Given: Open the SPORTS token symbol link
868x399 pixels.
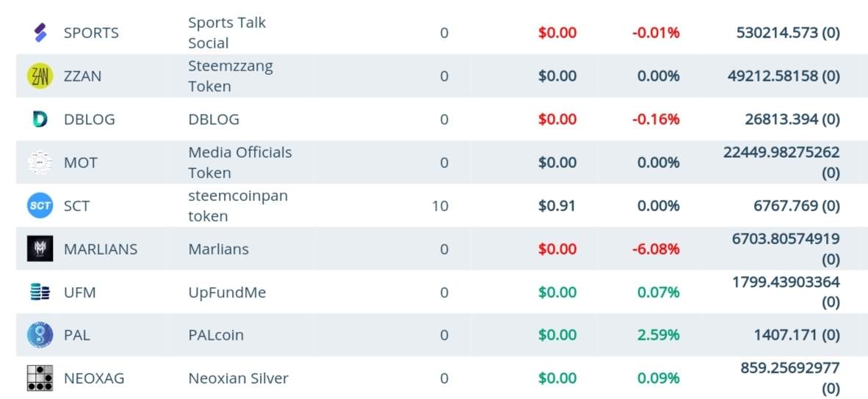Looking at the screenshot, I should (91, 33).
